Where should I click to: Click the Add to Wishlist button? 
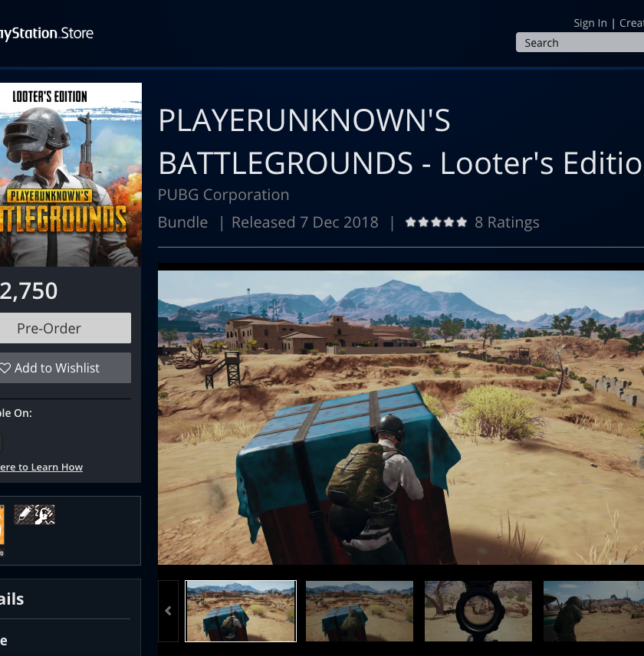click(x=65, y=368)
